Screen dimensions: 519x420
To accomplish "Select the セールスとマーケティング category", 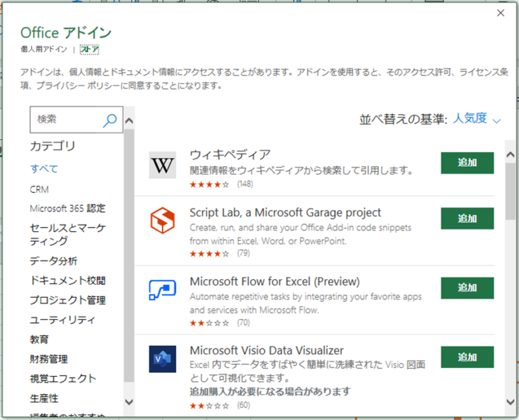I will coord(68,234).
